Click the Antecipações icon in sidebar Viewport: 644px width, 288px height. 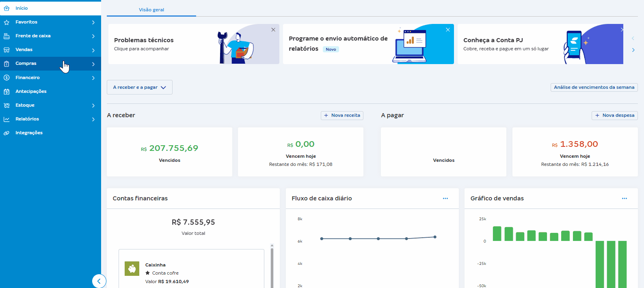6,92
